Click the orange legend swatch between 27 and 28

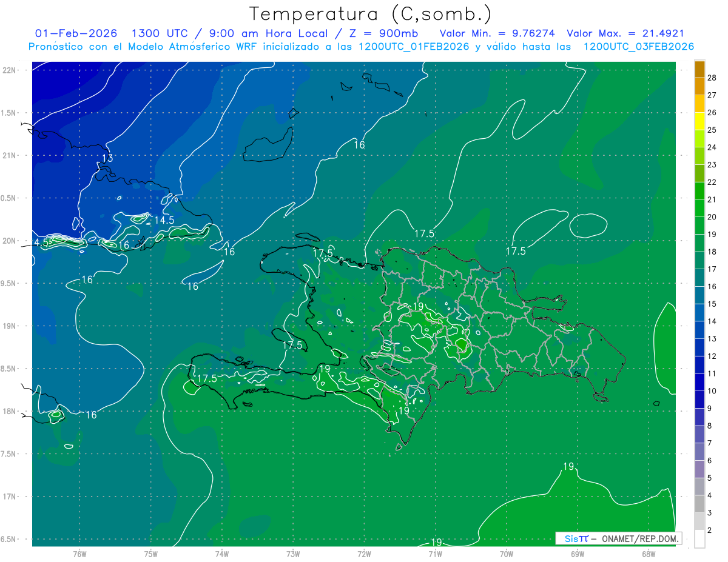click(699, 87)
